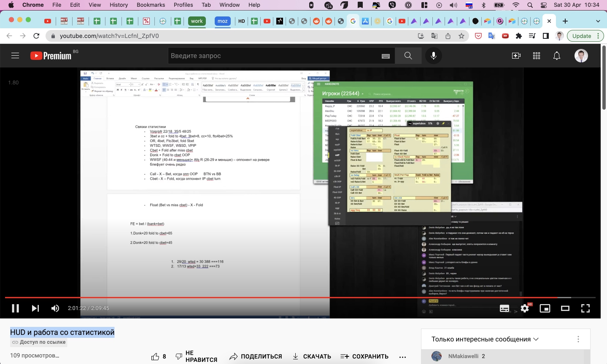
Task: Open the Google Translate extension icon
Action: pyautogui.click(x=492, y=36)
